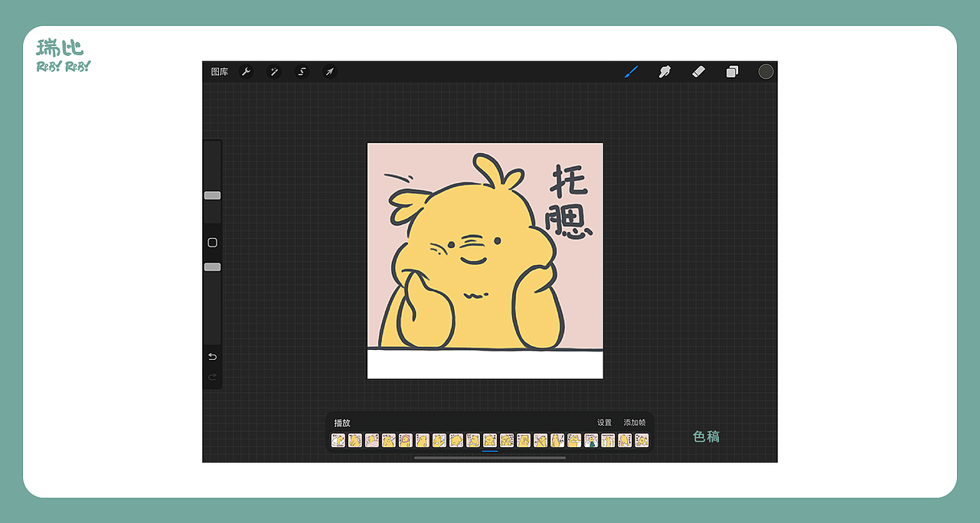This screenshot has height=523, width=980.
Task: Redo with the dimmed sidebar arrow
Action: click(x=212, y=377)
